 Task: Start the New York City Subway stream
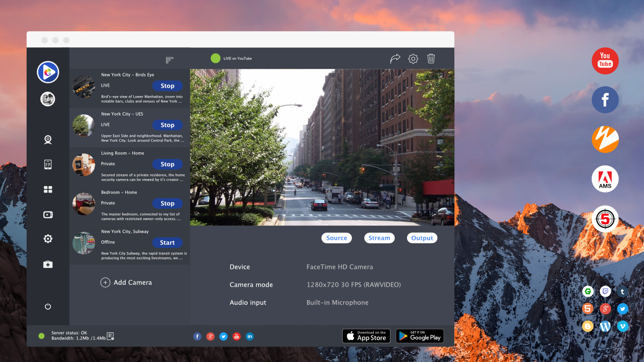click(x=167, y=243)
